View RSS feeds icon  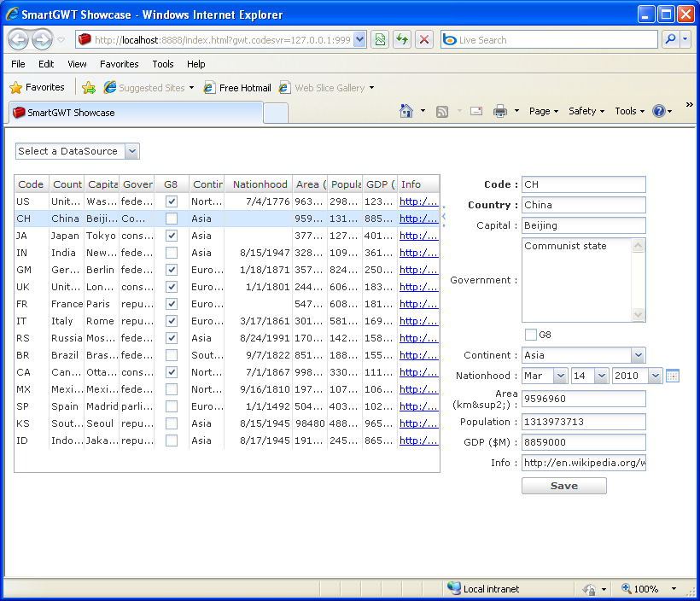point(441,111)
